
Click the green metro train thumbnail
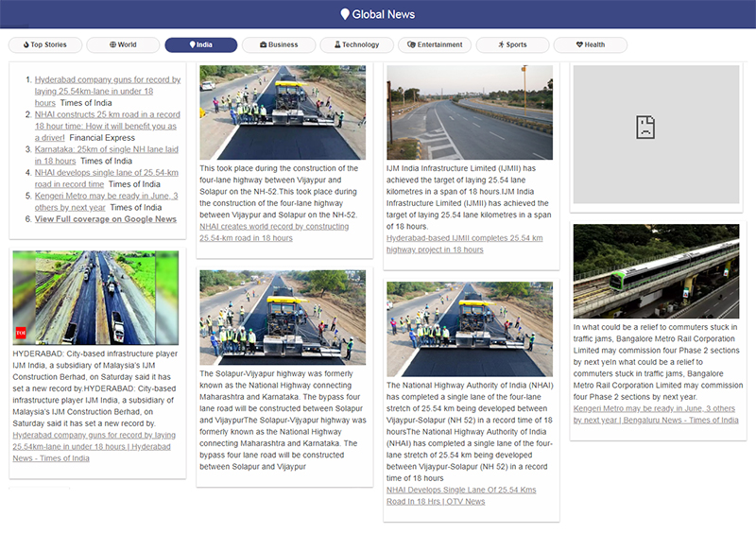coord(656,271)
